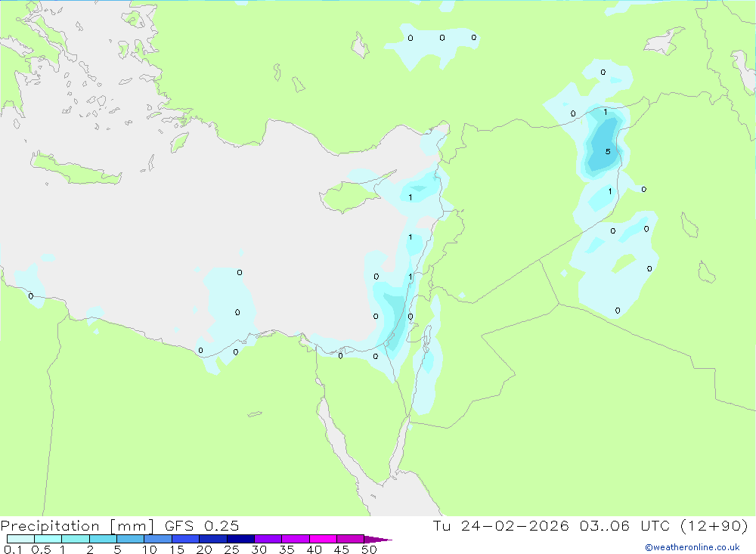Click legend tick label '50'

point(369,549)
